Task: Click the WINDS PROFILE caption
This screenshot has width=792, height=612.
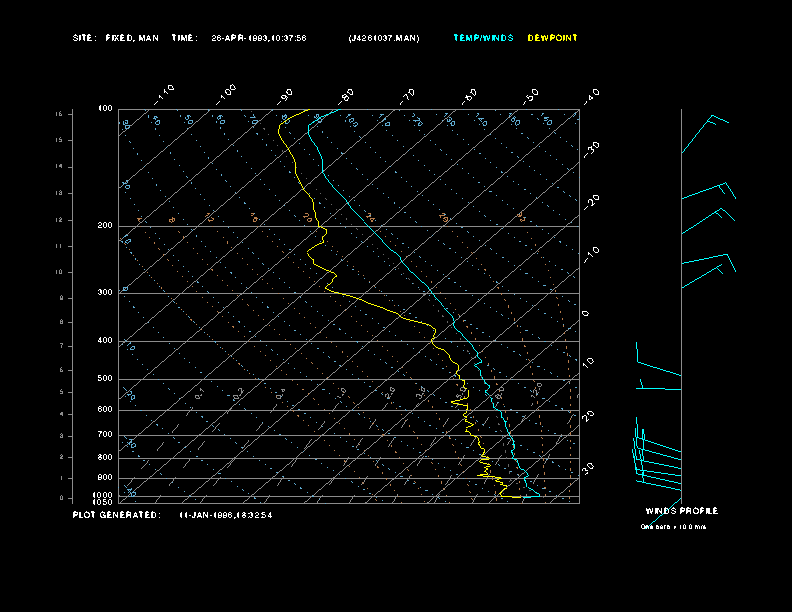Action: pyautogui.click(x=681, y=511)
